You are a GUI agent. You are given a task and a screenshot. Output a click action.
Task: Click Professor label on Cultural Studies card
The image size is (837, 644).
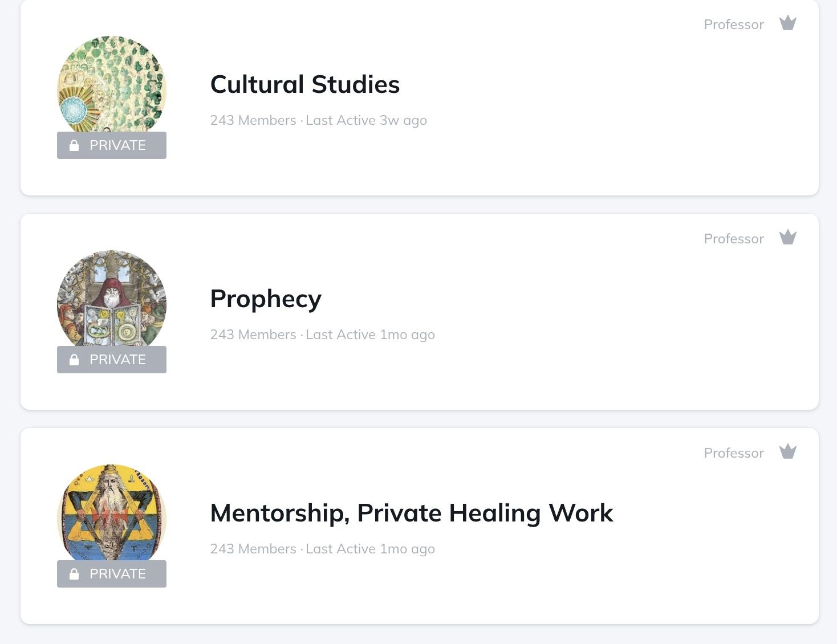[x=734, y=25]
